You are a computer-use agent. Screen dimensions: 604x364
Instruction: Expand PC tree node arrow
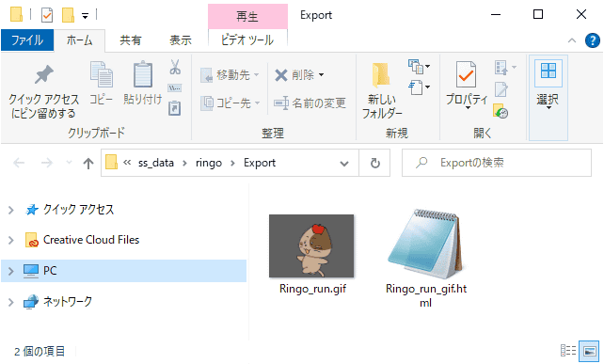click(x=10, y=271)
